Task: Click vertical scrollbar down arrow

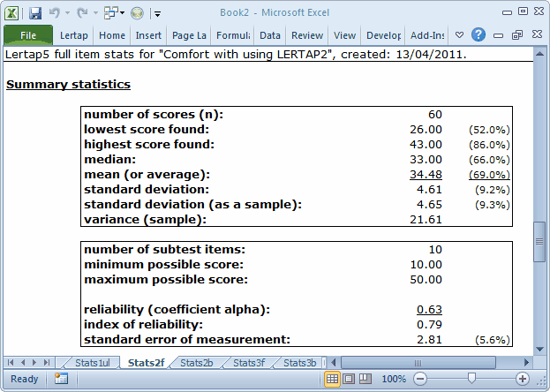Action: pyautogui.click(x=539, y=350)
